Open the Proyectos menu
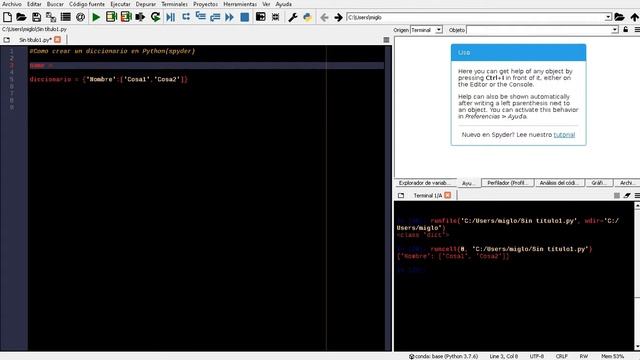 point(205,4)
